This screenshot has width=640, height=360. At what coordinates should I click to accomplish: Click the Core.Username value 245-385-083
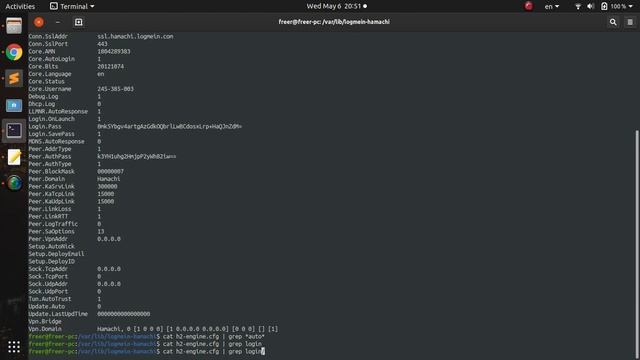pyautogui.click(x=115, y=89)
